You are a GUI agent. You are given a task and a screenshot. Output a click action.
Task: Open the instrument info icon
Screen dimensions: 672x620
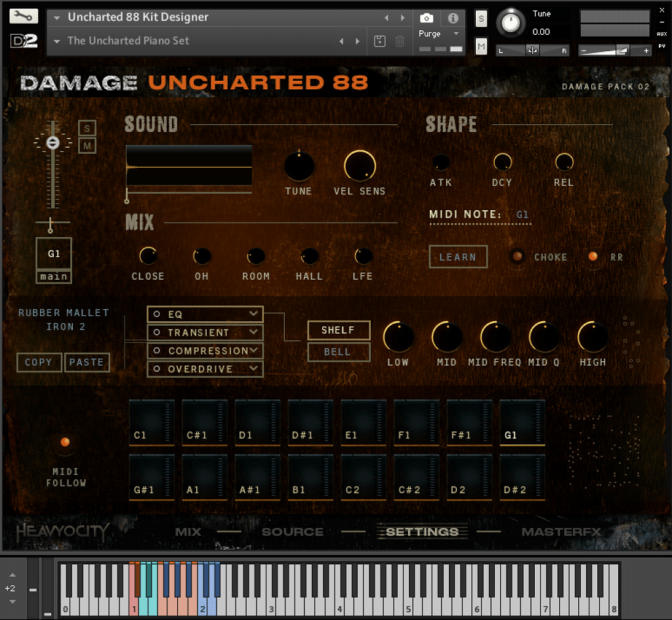tap(453, 18)
